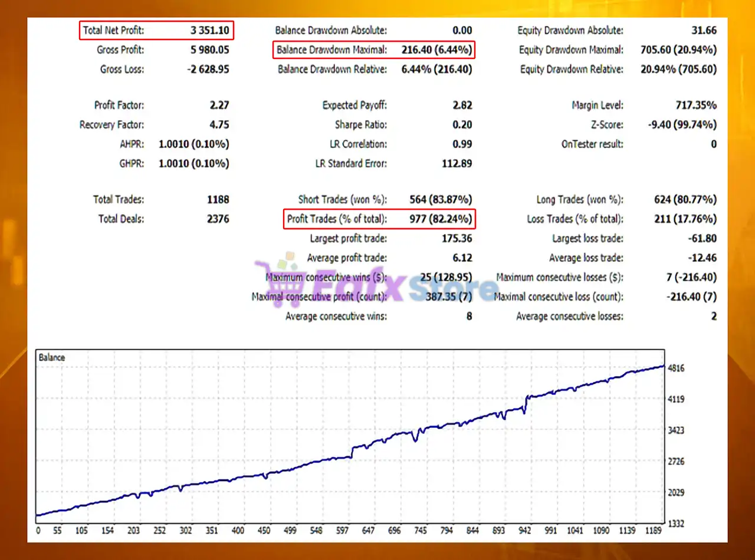Viewport: 755px width, 560px height.
Task: Click the Profit Factor value 2.27
Action: click(218, 106)
